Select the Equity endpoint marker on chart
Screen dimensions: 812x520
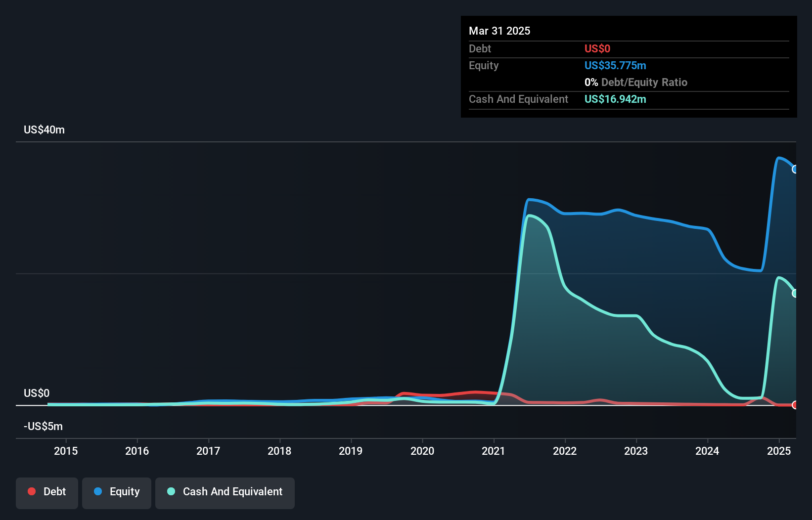(x=795, y=169)
